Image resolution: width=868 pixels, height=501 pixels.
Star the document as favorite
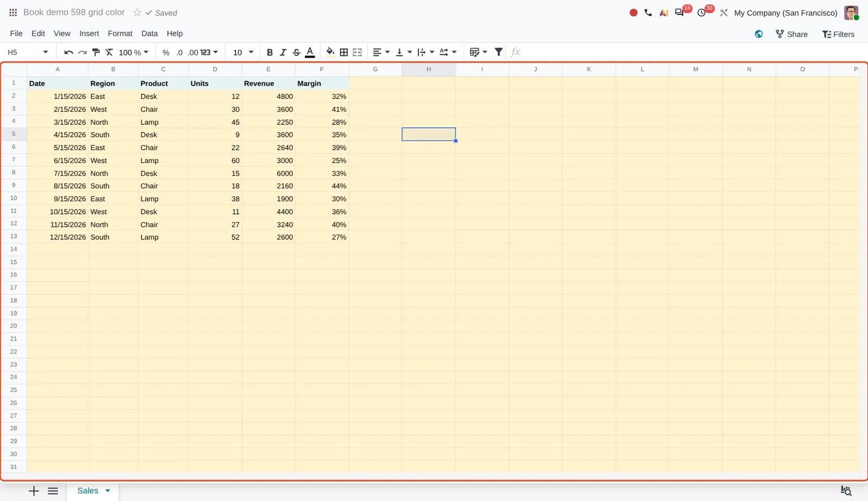(137, 12)
